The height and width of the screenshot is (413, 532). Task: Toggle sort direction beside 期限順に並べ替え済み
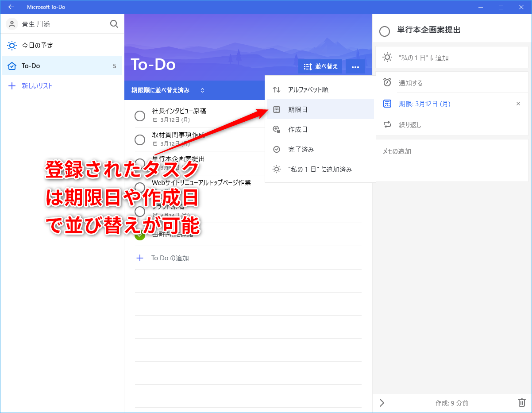[x=203, y=90]
